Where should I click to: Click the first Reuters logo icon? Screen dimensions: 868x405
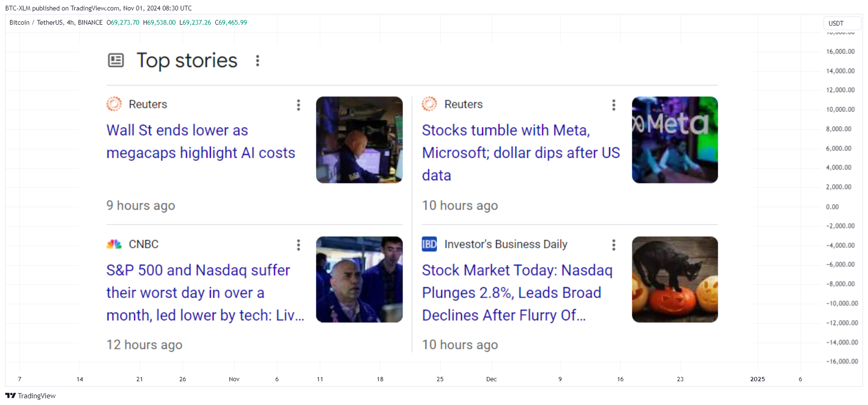114,104
